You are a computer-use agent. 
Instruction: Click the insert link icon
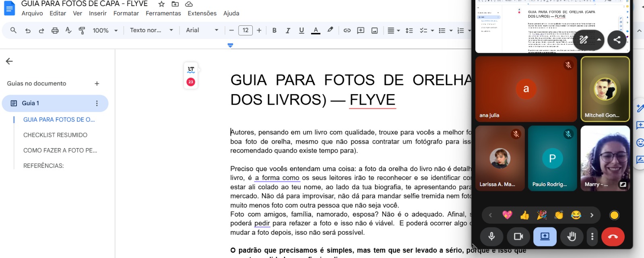tap(347, 31)
